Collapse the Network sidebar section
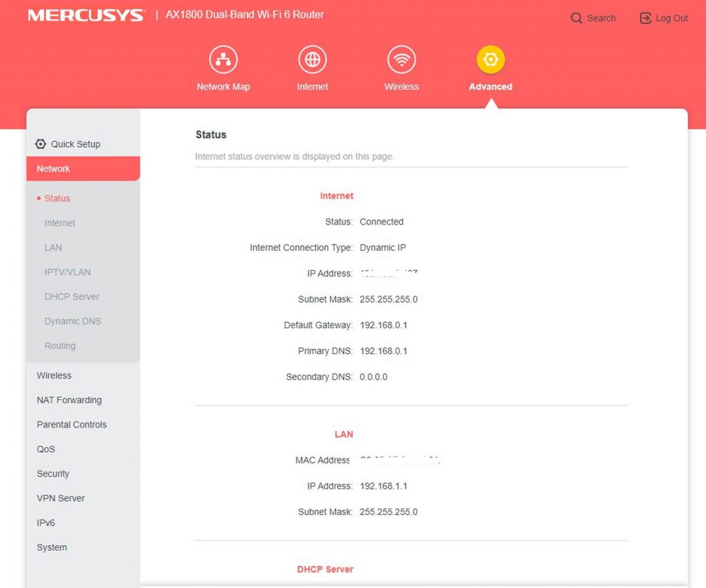 tap(83, 169)
